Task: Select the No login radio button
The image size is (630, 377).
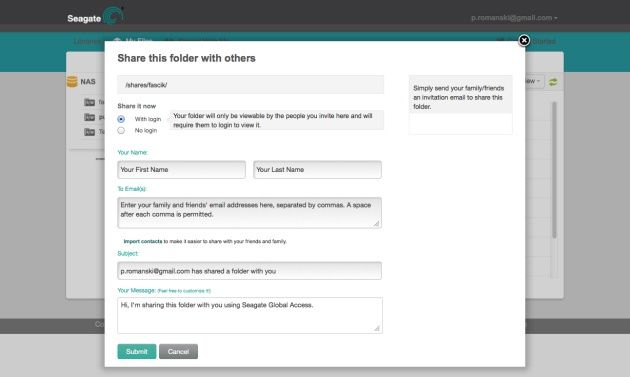Action: click(121, 130)
